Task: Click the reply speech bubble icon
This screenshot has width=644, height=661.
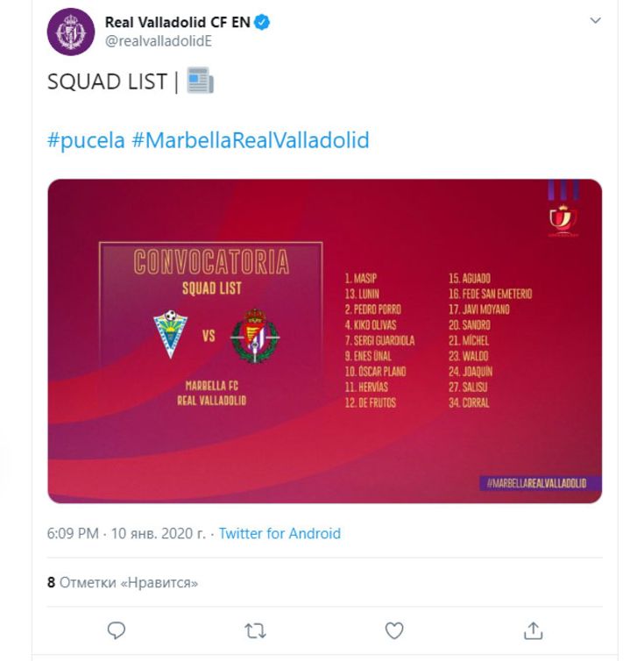Action: (x=117, y=630)
